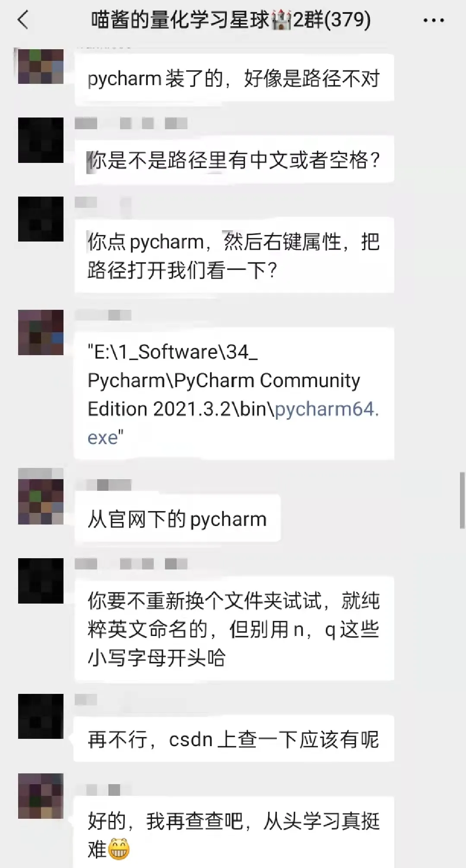Tap the dark avatar beside "你要不重新换个文件夹" message
The image size is (466, 868).
41,581
